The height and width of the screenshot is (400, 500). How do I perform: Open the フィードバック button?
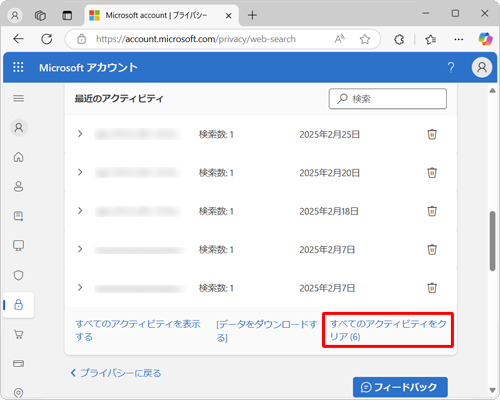click(400, 387)
